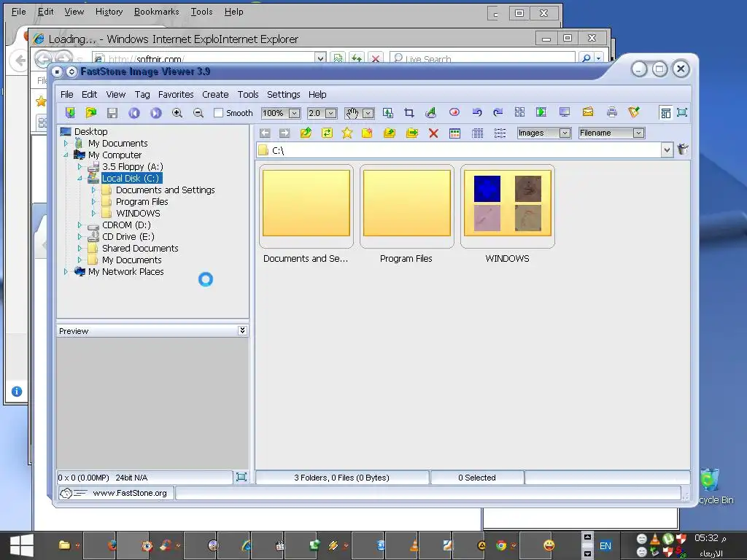The image size is (747, 560).
Task: Open the C:\ path dropdown arrow
Action: (667, 150)
